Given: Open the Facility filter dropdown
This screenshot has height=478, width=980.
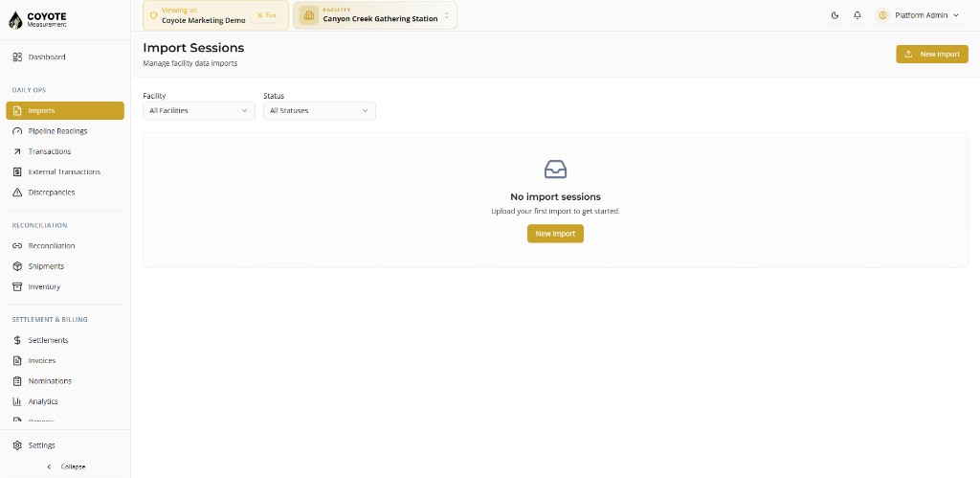Looking at the screenshot, I should click(x=199, y=111).
